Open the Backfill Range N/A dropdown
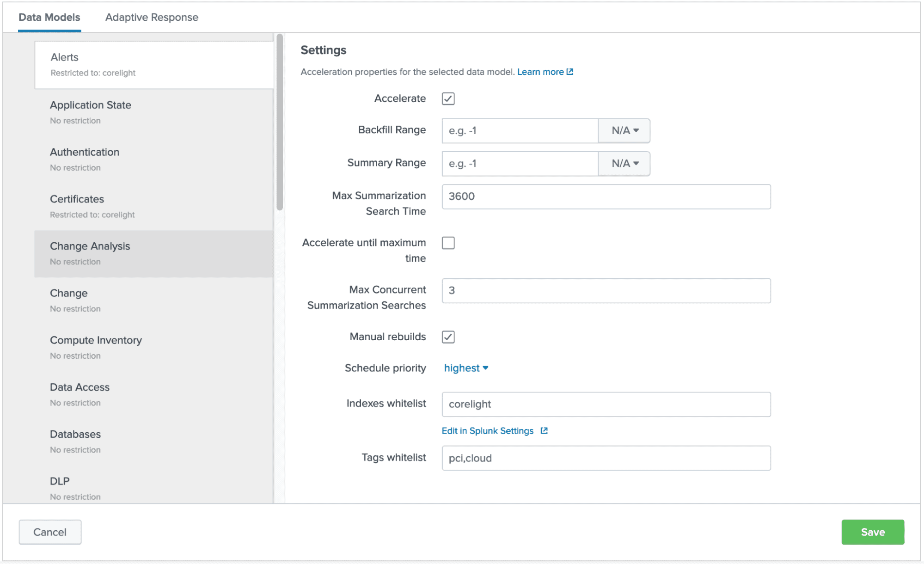The height and width of the screenshot is (564, 924). (x=624, y=130)
